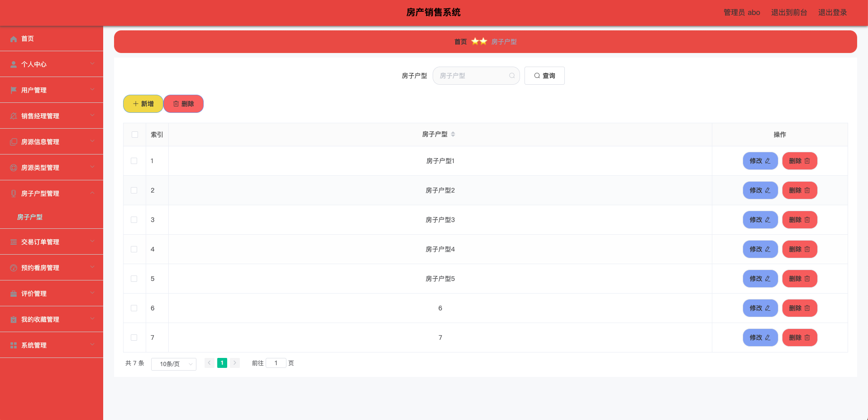The height and width of the screenshot is (420, 868).
Task: Click 删除 for row 房子户型2
Action: tap(800, 190)
